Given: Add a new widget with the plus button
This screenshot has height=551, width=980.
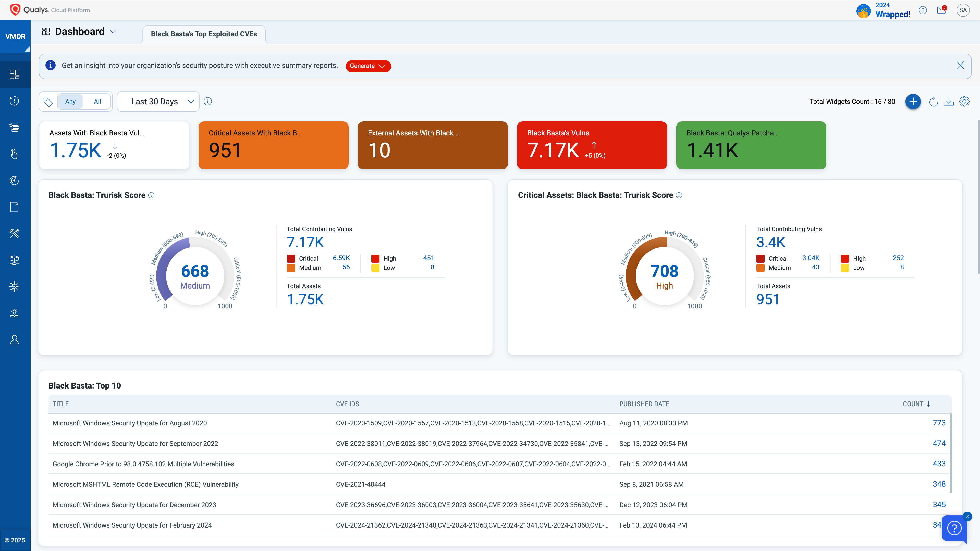Looking at the screenshot, I should [913, 102].
